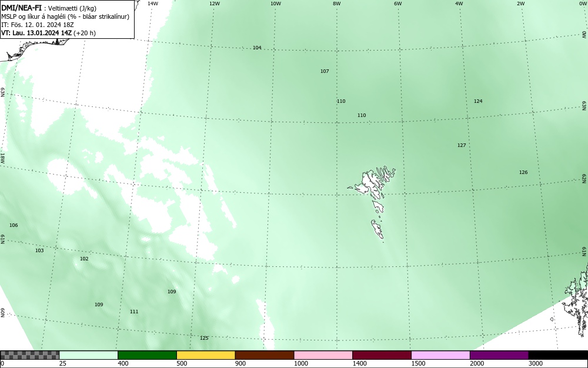Select the dark maroon legend swatch

[382, 355]
